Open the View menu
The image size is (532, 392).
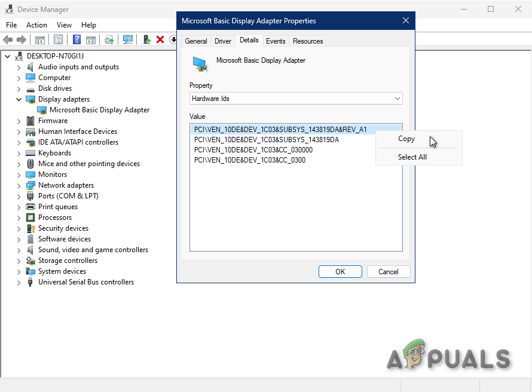[x=64, y=25]
